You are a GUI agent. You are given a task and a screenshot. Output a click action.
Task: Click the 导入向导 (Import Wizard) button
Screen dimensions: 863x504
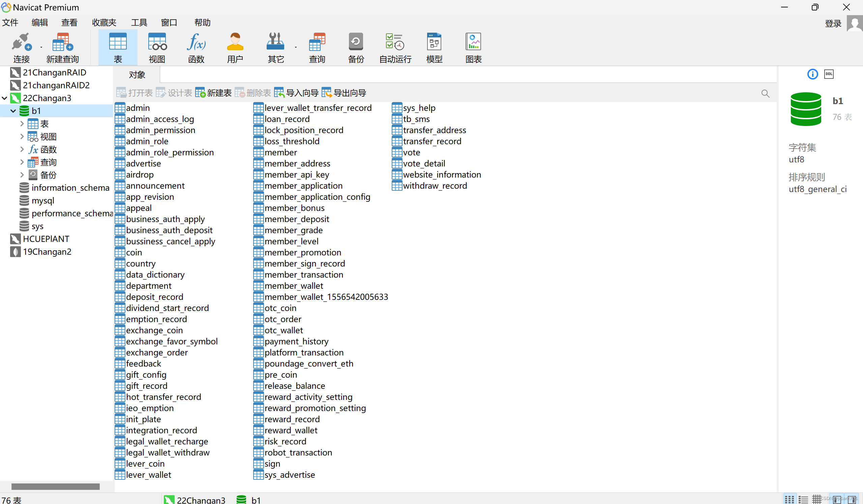pyautogui.click(x=296, y=93)
